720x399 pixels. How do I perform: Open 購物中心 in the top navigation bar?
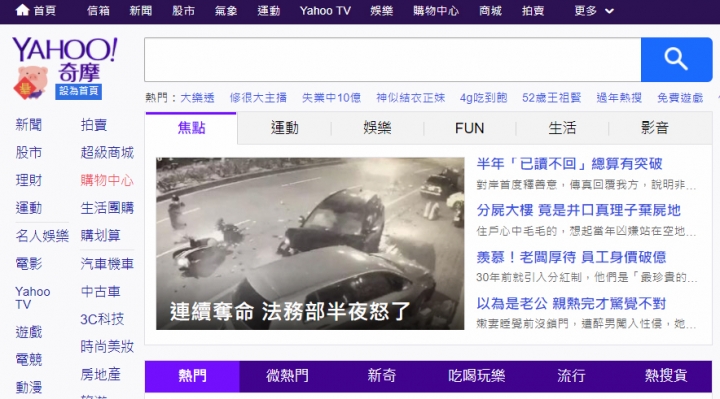click(x=436, y=11)
